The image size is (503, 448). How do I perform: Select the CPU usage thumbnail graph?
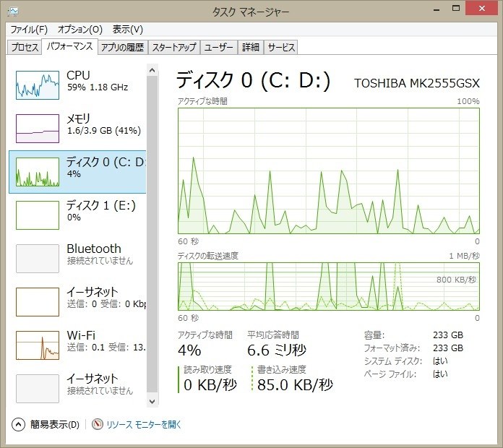[x=38, y=85]
